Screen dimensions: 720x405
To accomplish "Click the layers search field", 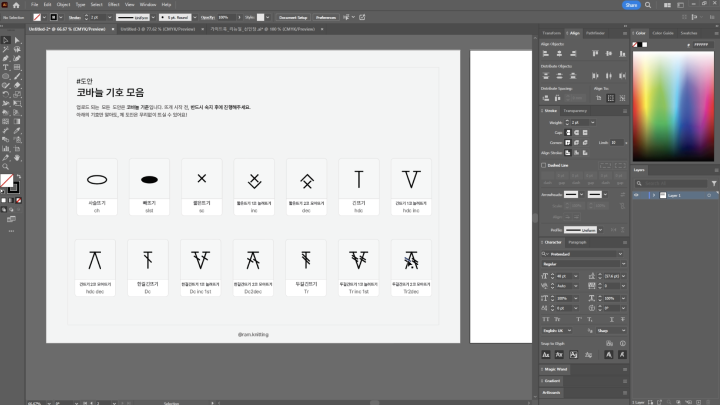I will [670, 183].
